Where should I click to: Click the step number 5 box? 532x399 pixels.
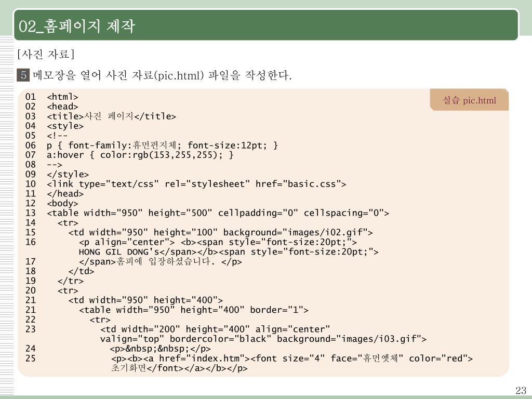(x=23, y=75)
